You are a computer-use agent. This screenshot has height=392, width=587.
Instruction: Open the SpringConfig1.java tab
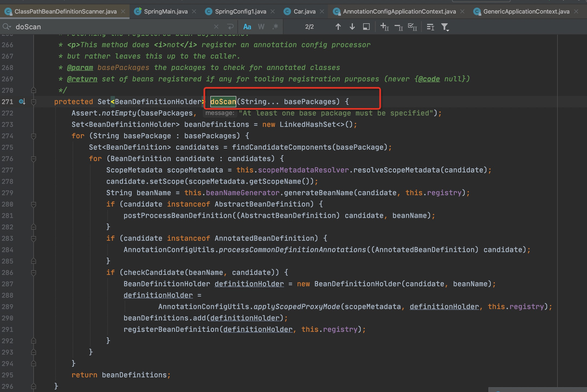pyautogui.click(x=240, y=12)
